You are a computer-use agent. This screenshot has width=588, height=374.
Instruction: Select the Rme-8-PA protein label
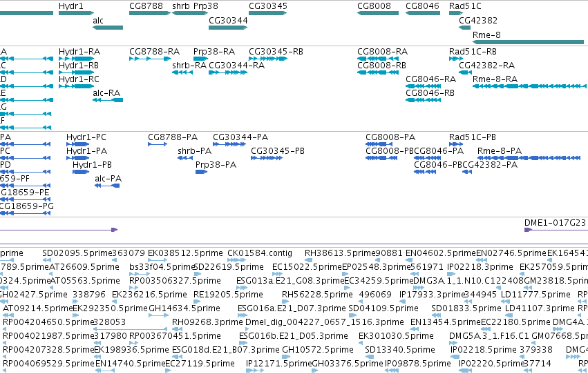click(500, 151)
